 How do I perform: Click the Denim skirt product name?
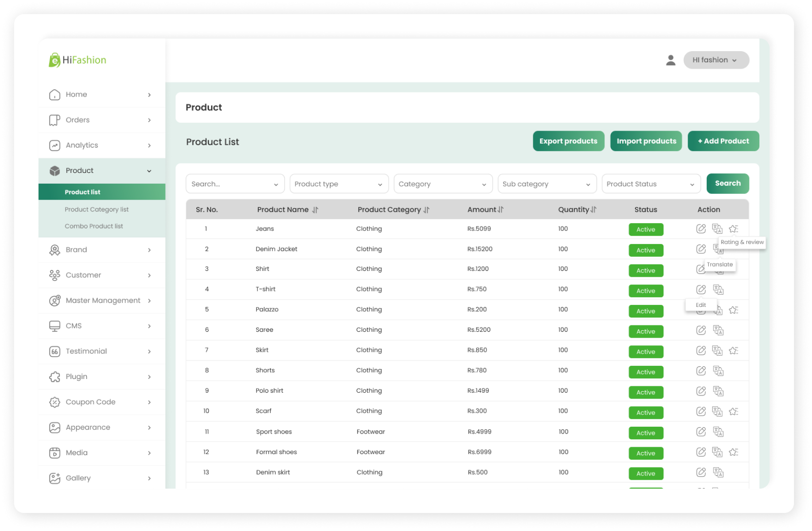[x=273, y=472]
